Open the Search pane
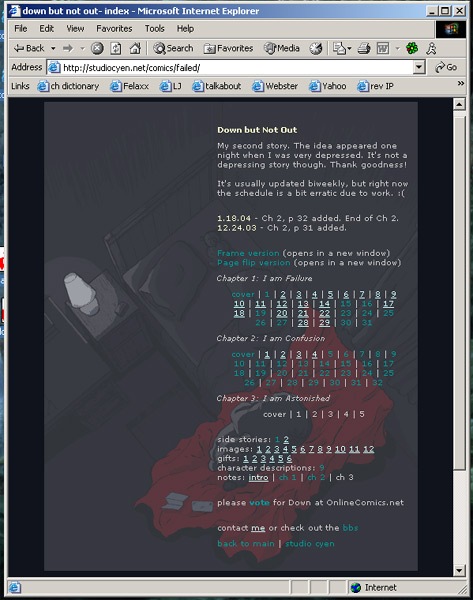The width and height of the screenshot is (473, 600). point(173,48)
